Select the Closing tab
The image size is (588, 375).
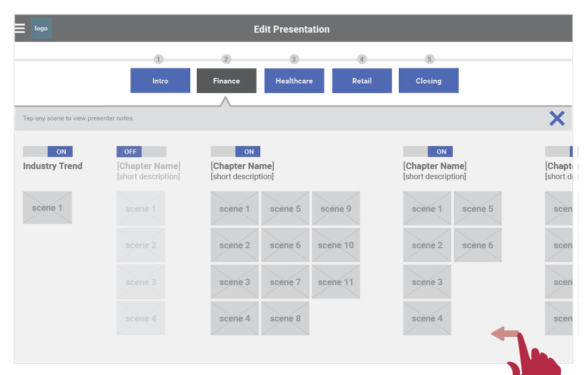428,81
